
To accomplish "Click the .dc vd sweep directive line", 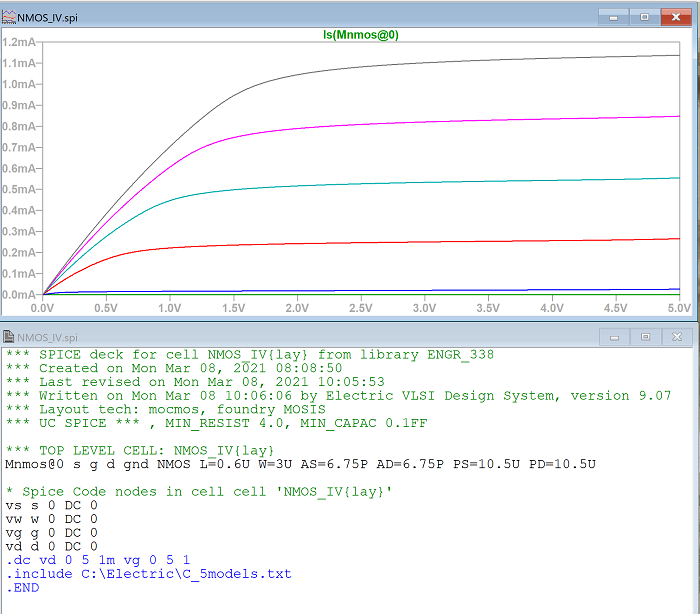I will click(x=98, y=560).
